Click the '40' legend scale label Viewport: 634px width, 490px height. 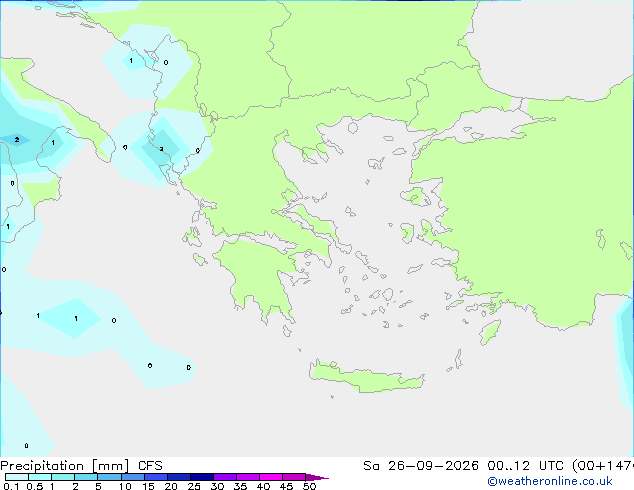(x=263, y=486)
